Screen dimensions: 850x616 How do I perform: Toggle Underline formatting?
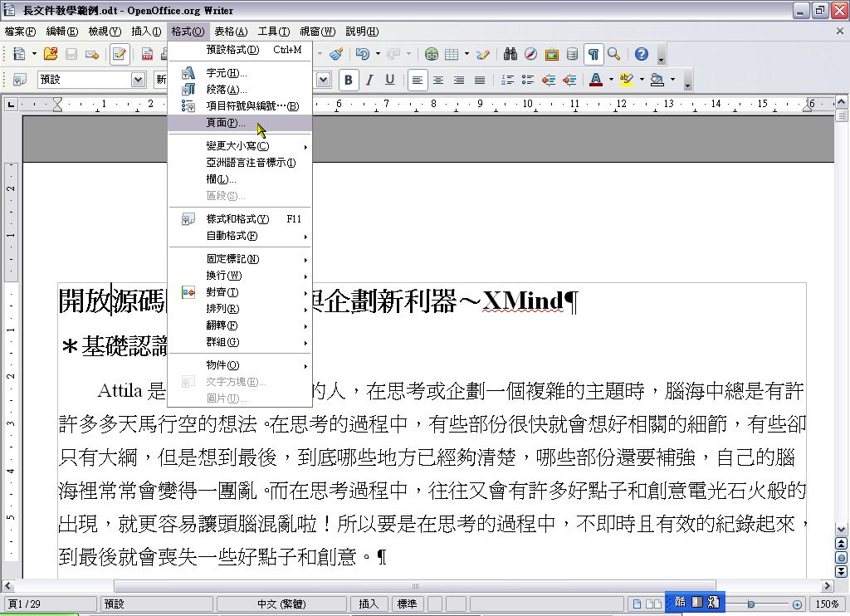click(x=390, y=80)
